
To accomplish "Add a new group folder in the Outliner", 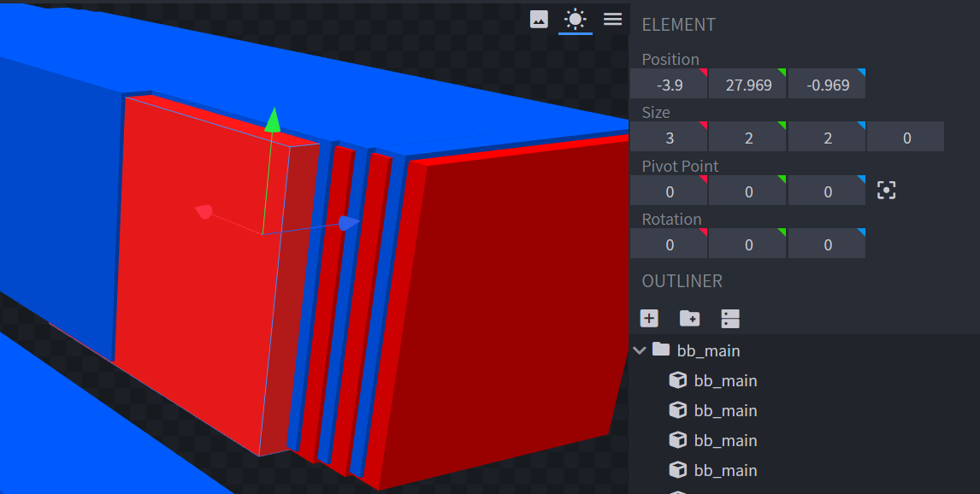I will (689, 319).
